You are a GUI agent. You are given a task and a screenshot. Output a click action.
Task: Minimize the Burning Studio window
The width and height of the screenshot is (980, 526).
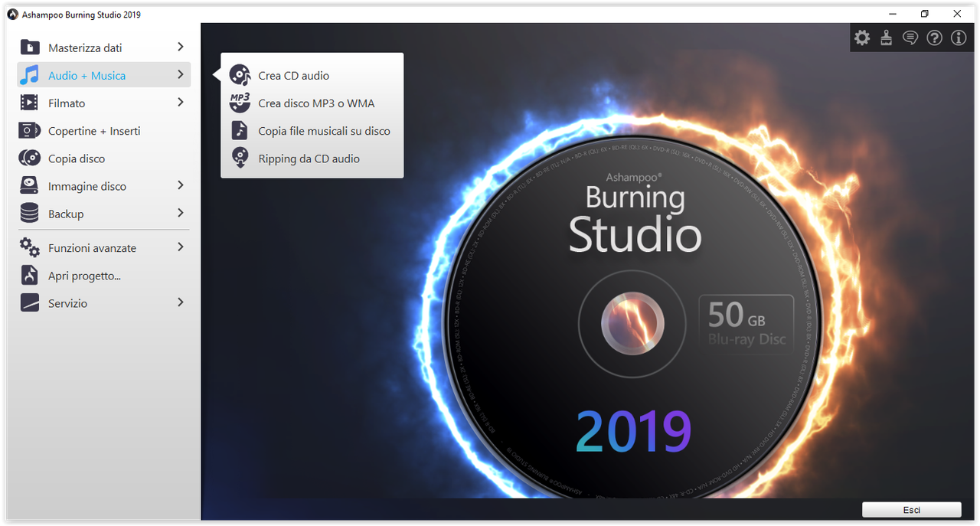click(x=893, y=14)
